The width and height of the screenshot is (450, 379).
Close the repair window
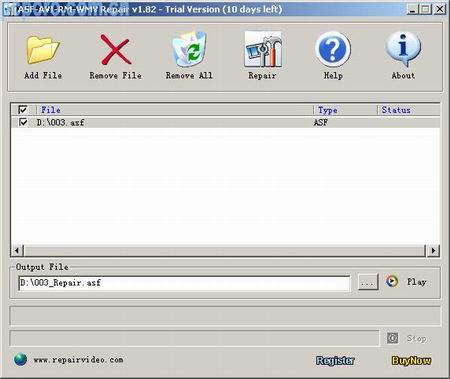440,9
